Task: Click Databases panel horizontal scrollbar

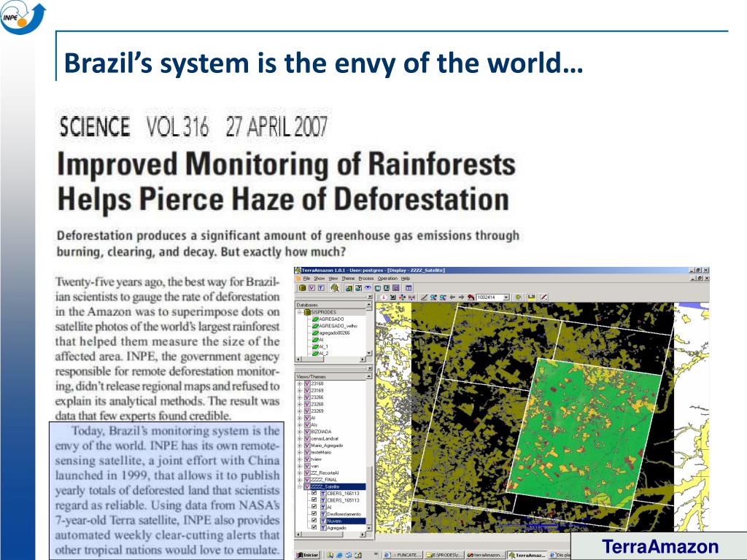Action: [x=330, y=359]
